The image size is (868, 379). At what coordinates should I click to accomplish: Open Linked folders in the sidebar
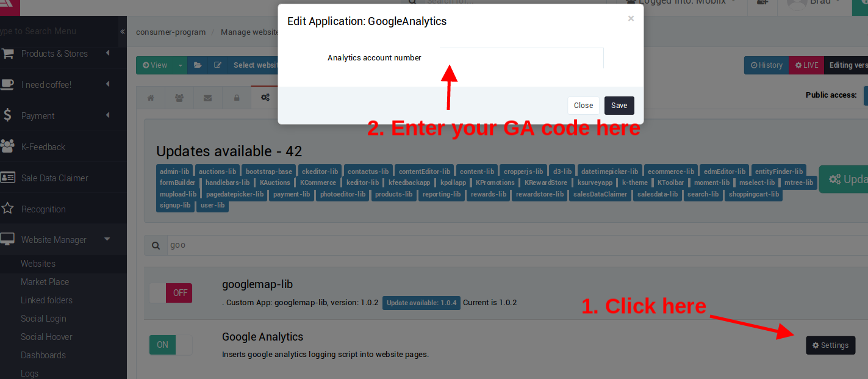click(x=46, y=300)
